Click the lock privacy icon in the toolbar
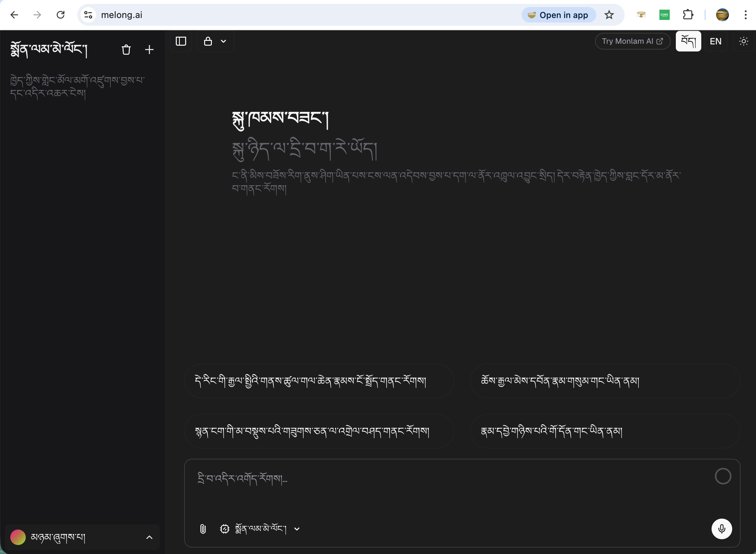The height and width of the screenshot is (554, 756). tap(208, 41)
